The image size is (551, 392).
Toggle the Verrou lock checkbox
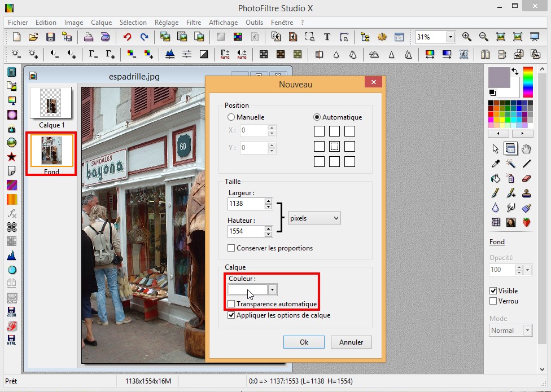[493, 301]
